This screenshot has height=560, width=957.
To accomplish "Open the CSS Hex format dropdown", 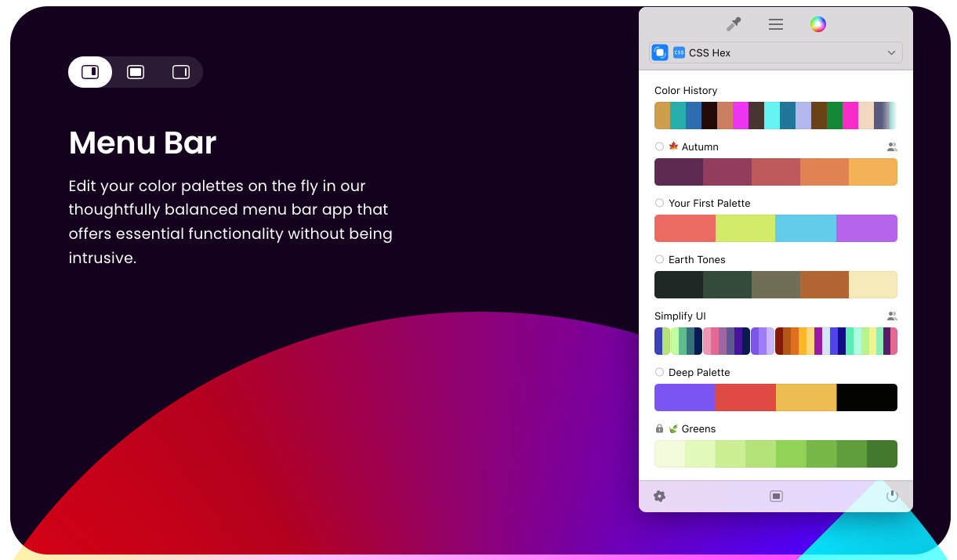I will point(776,52).
